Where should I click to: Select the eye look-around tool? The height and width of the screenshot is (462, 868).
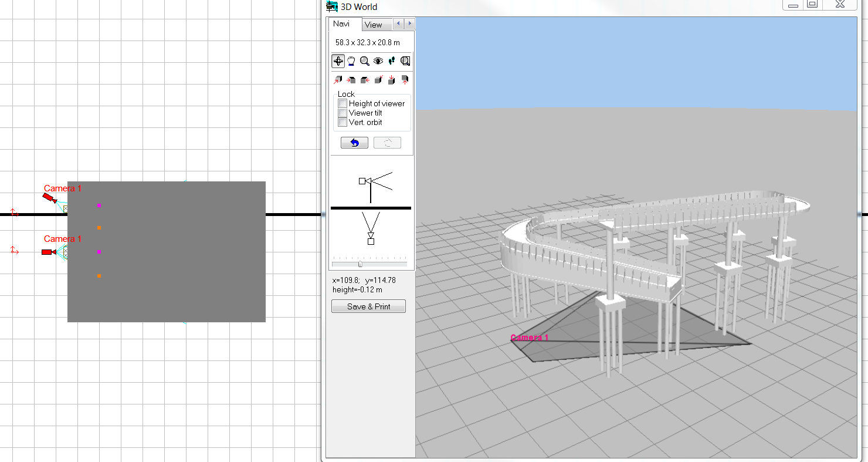(378, 61)
